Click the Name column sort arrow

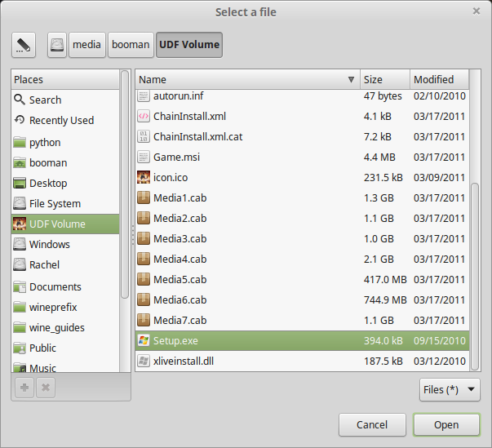[x=351, y=79]
